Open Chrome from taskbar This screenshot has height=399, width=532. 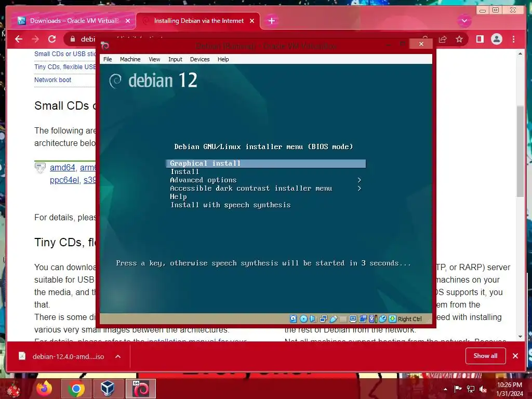pos(76,389)
